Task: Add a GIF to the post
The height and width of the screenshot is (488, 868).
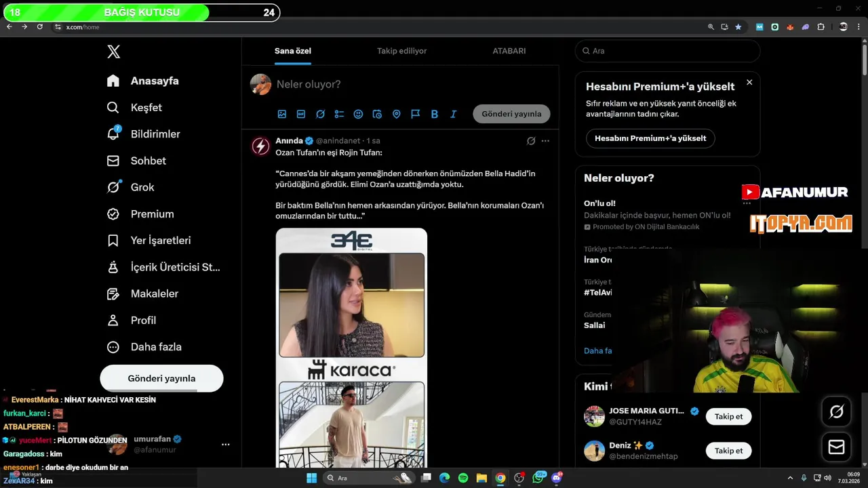Action: pyautogui.click(x=301, y=114)
